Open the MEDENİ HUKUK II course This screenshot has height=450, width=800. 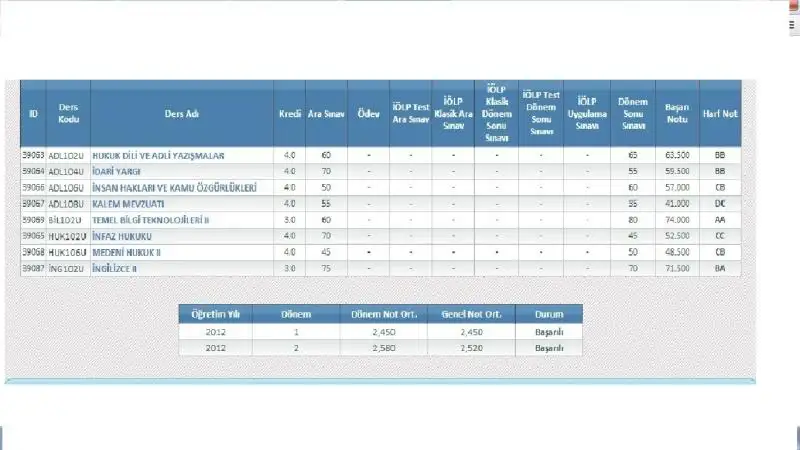127,252
